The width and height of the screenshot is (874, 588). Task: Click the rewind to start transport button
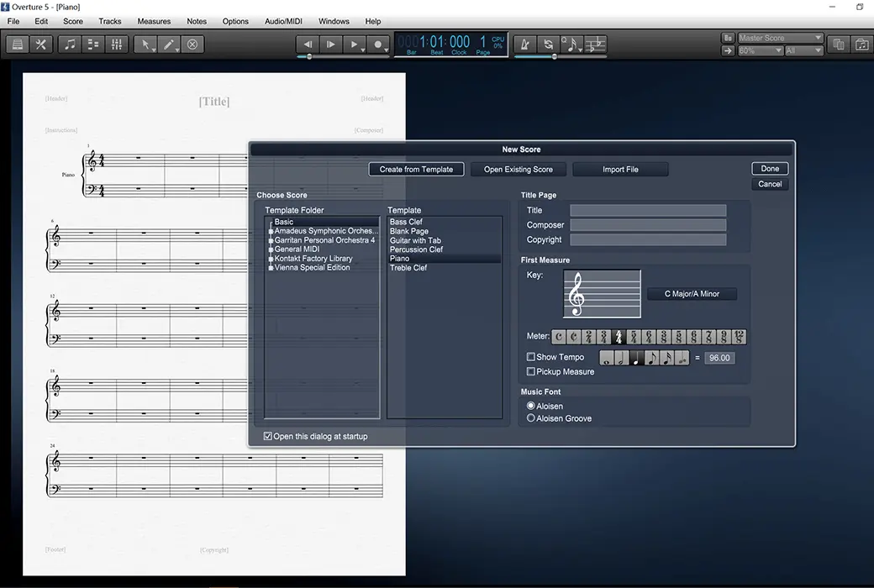click(x=307, y=44)
